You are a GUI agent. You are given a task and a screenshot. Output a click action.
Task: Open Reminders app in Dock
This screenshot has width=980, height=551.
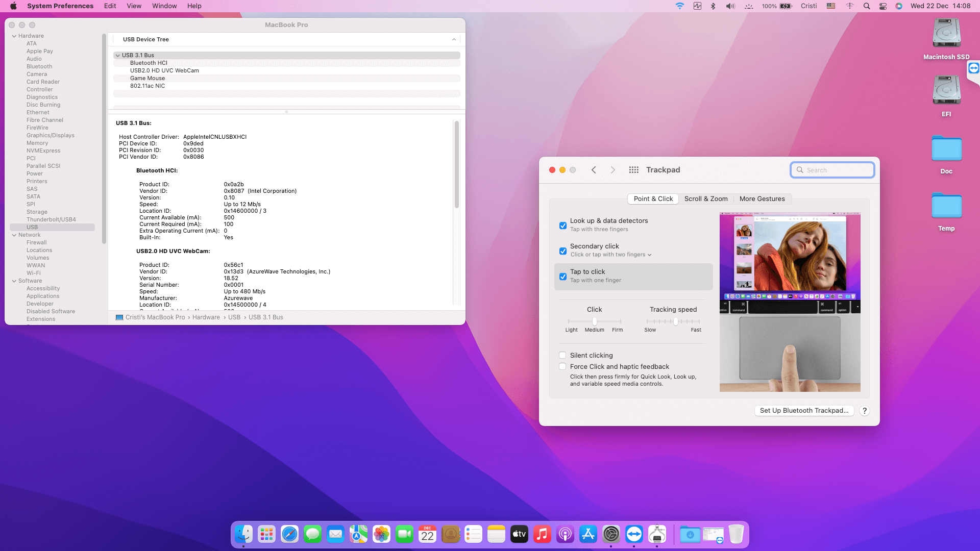point(473,534)
